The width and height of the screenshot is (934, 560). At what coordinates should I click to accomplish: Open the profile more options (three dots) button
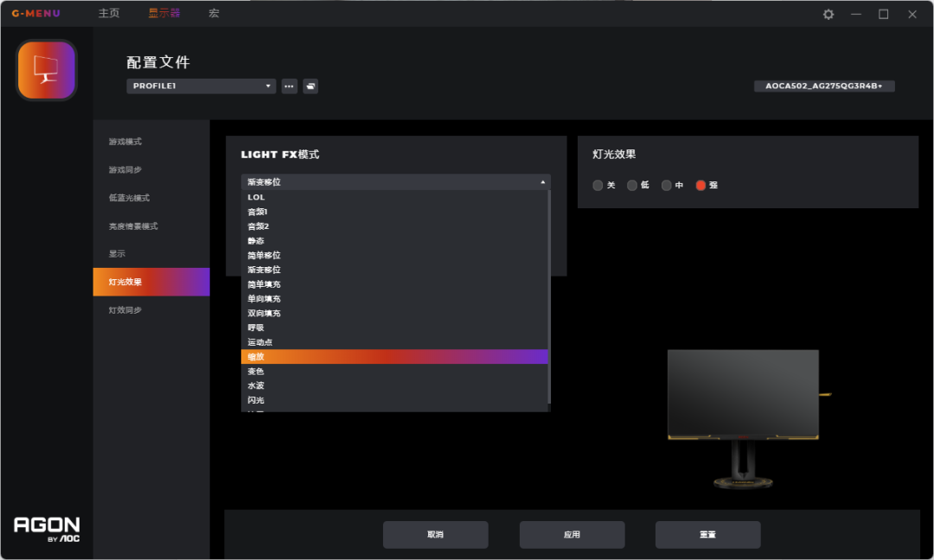(290, 86)
